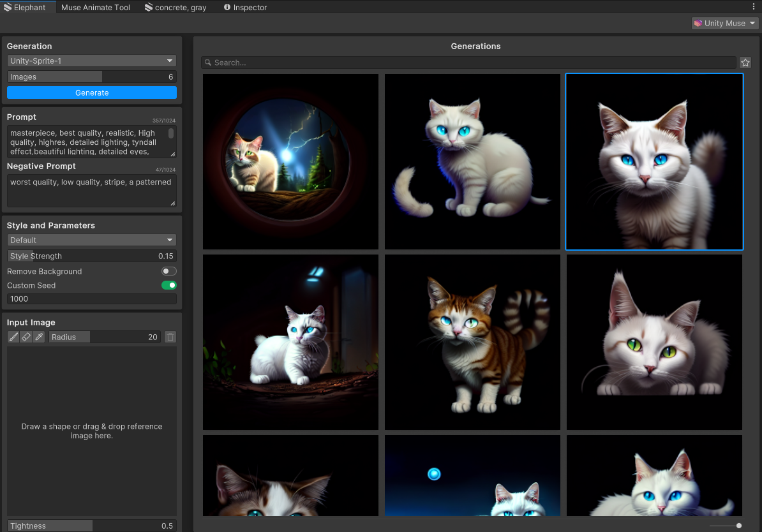Select the white cat on forest log thumbnail
Viewport: 762px width, 532px height.
tap(290, 342)
